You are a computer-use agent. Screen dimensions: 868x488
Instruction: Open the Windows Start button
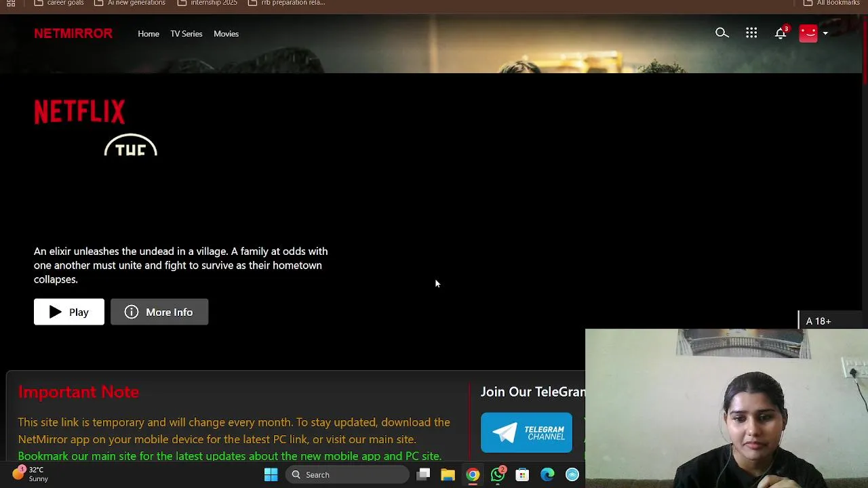coord(271,474)
